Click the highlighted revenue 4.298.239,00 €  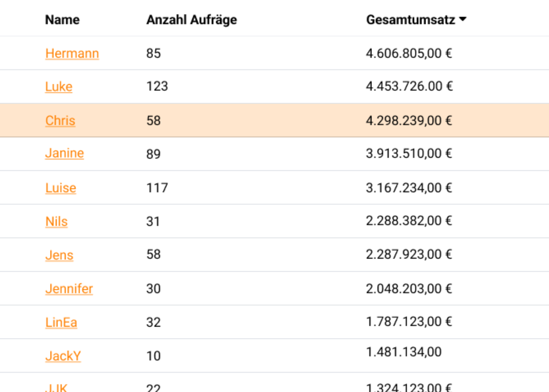coord(409,120)
